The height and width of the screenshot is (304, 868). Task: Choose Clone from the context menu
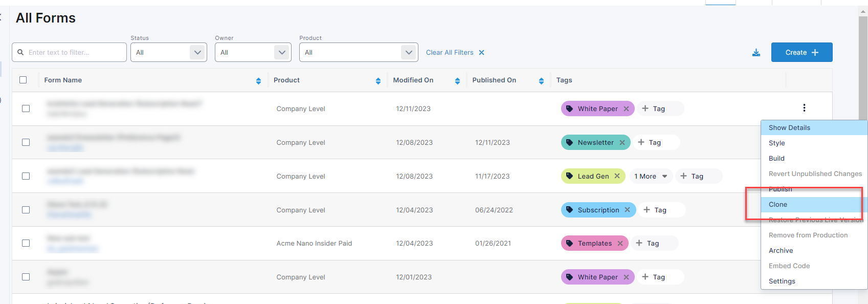tap(778, 205)
